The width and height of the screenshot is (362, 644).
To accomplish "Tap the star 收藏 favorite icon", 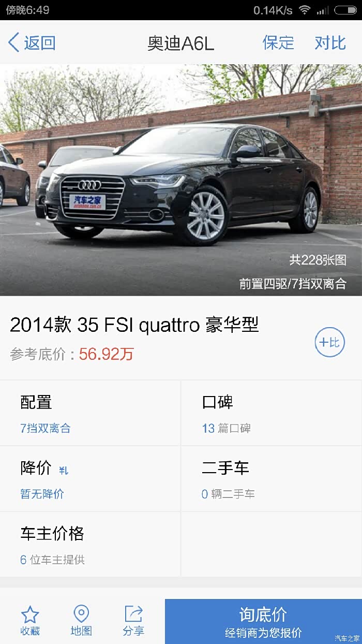I will point(30,614).
